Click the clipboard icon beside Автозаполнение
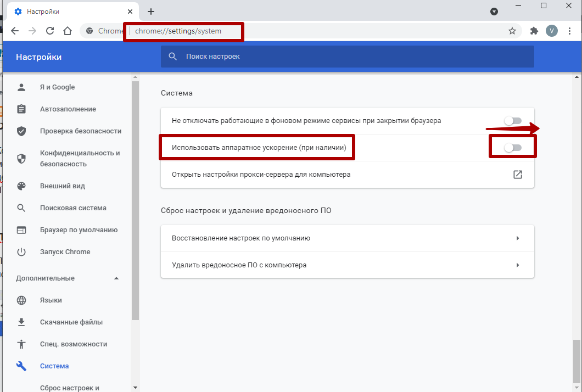The height and width of the screenshot is (392, 582). [21, 109]
